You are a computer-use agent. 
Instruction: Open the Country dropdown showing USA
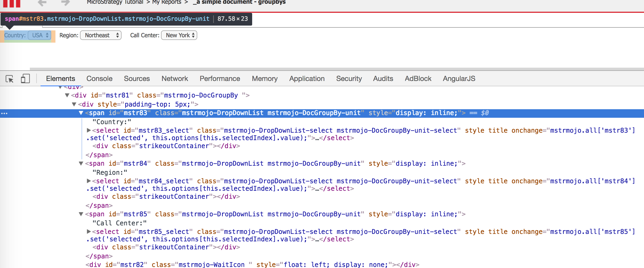coord(40,35)
